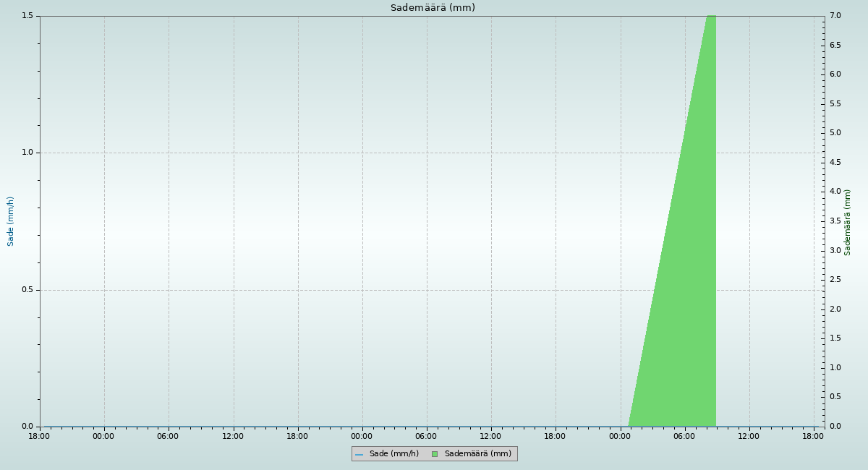Click the 3.5 tick on right axis

pos(835,221)
